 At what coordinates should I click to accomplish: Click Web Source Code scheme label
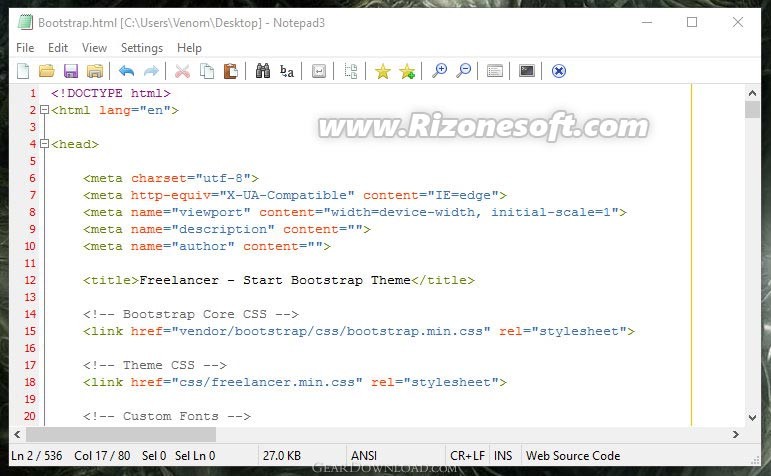point(573,456)
